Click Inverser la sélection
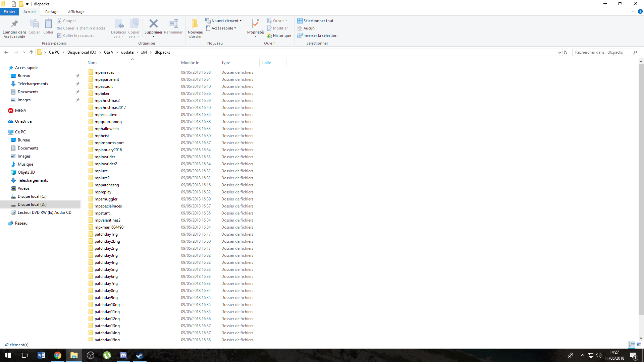 317,36
